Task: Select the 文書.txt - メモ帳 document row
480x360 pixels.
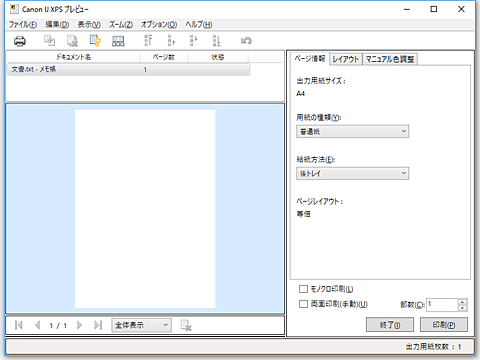Action: tap(128, 69)
